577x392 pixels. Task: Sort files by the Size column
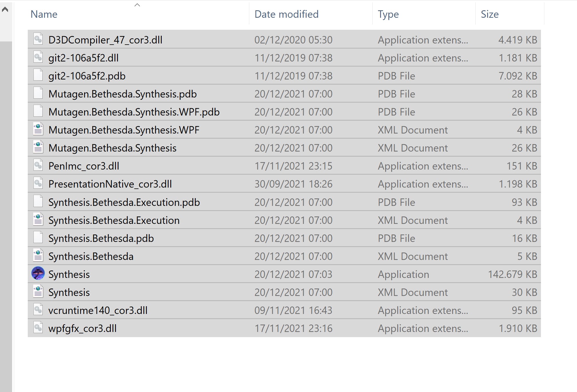(489, 14)
